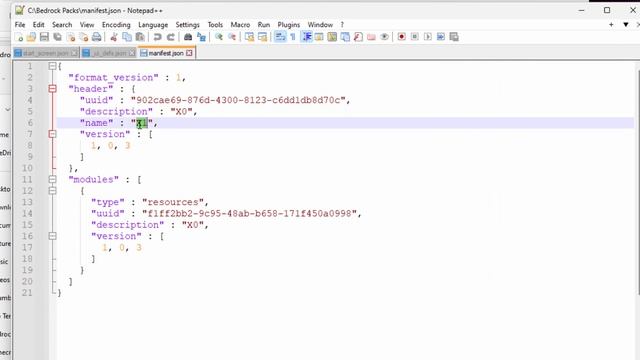Cut selection with the scissors icon
Screen dimensions: 640x360
point(114,37)
